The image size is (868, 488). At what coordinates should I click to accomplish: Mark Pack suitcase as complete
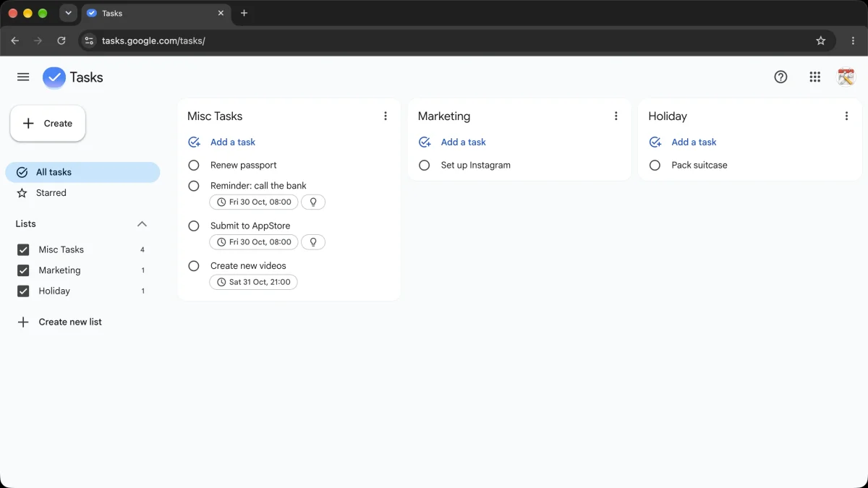(655, 165)
